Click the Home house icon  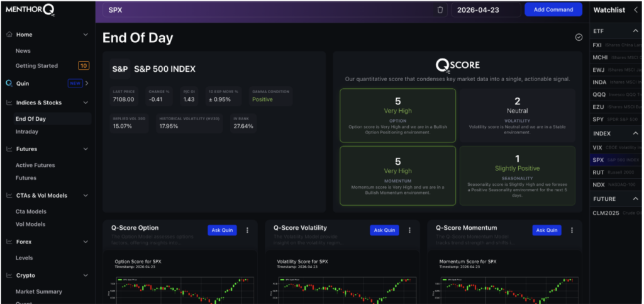(x=9, y=35)
